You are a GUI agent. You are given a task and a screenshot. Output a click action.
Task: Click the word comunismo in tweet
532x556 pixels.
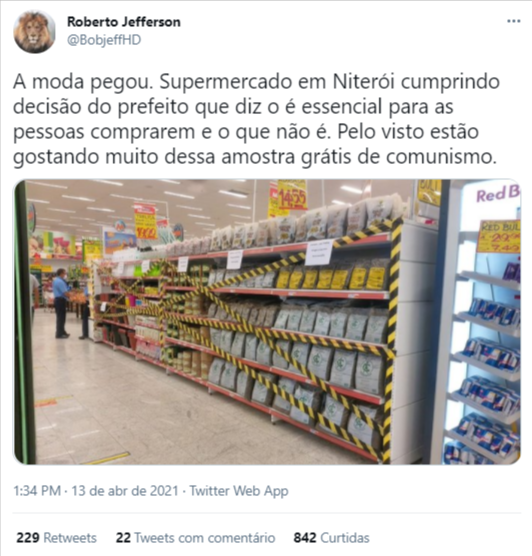pos(440,156)
